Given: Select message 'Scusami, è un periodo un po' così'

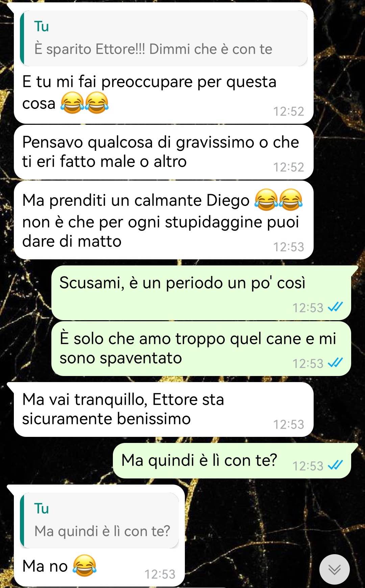Looking at the screenshot, I should click(201, 293).
